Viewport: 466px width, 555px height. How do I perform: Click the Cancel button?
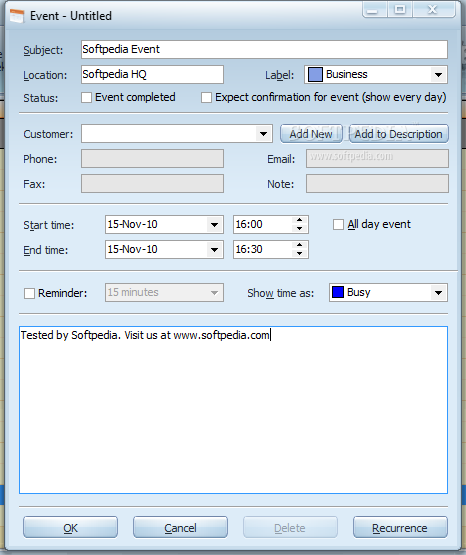click(x=180, y=527)
